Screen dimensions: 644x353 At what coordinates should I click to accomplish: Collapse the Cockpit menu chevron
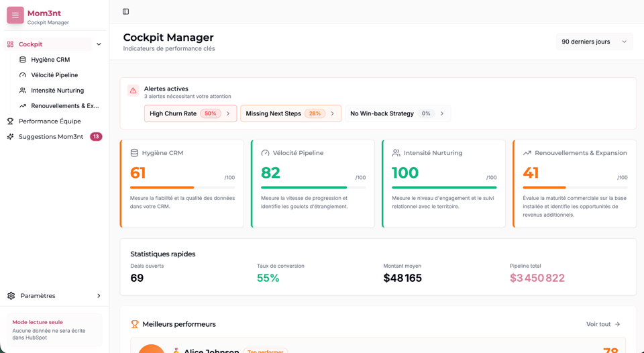coord(99,44)
